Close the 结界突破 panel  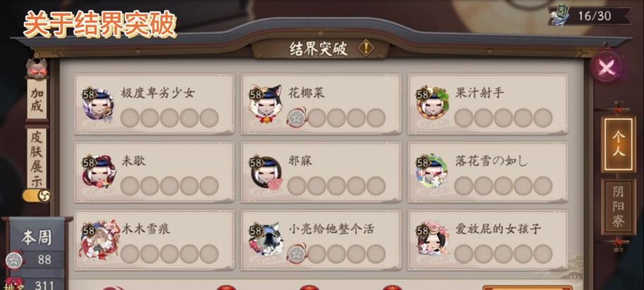point(607,67)
